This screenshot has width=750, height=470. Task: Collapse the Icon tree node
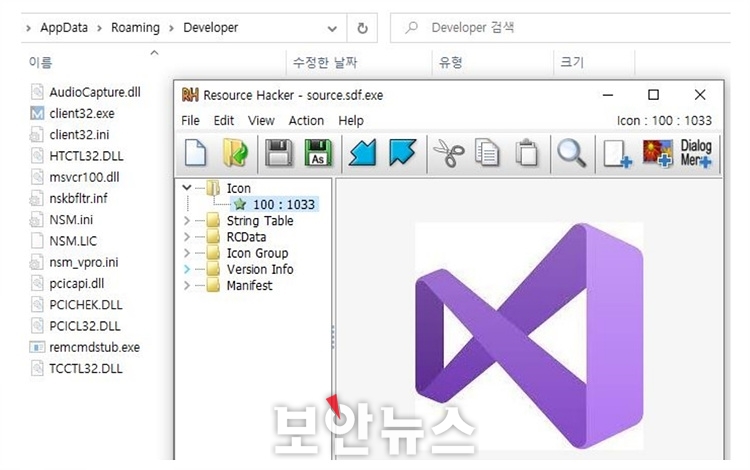(x=187, y=188)
